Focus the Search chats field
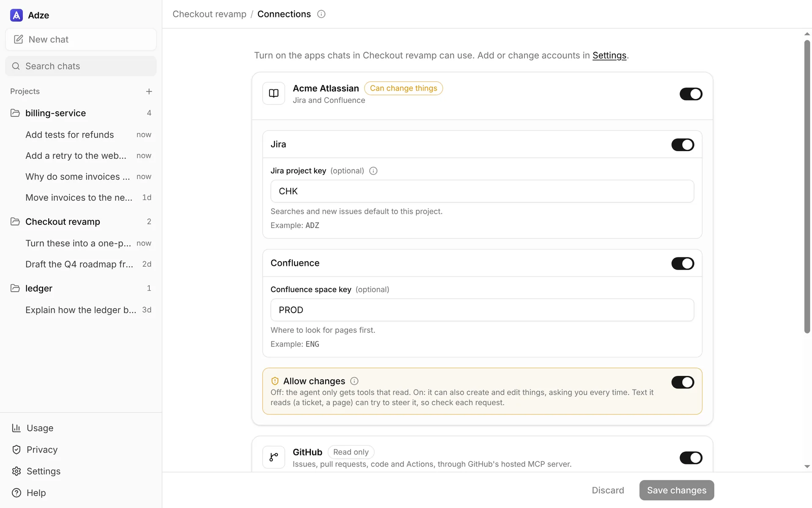Viewport: 812px width, 508px height. point(81,66)
